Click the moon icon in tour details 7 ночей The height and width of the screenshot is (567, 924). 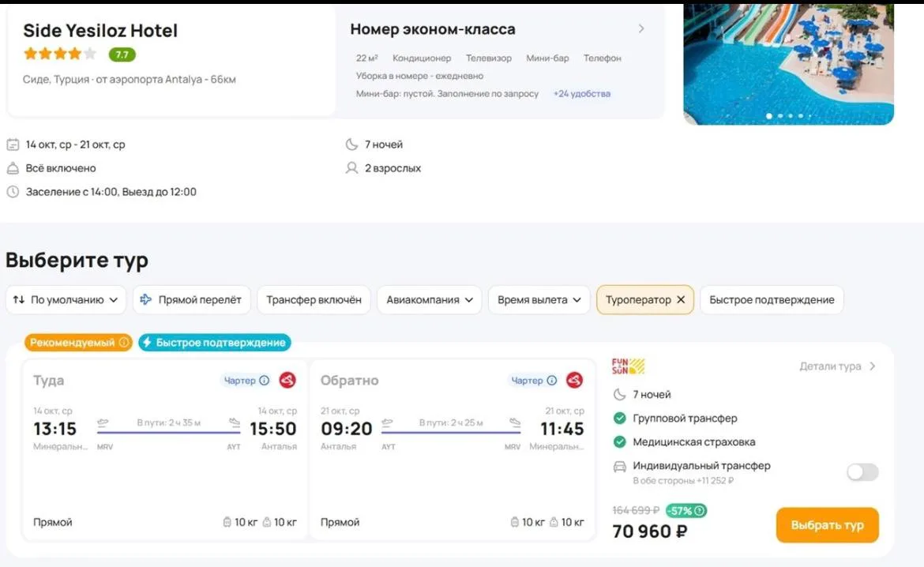coord(619,394)
